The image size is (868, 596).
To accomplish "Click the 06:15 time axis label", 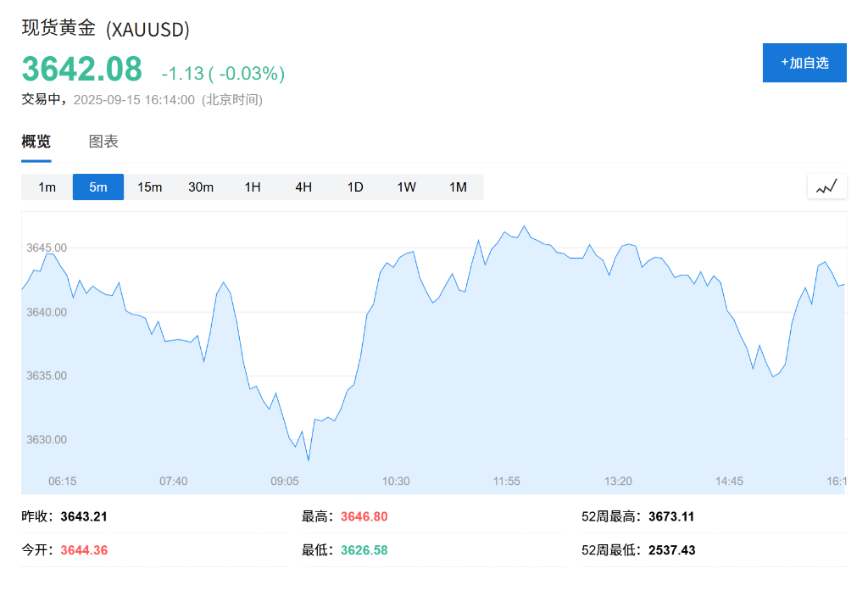I will [x=63, y=481].
